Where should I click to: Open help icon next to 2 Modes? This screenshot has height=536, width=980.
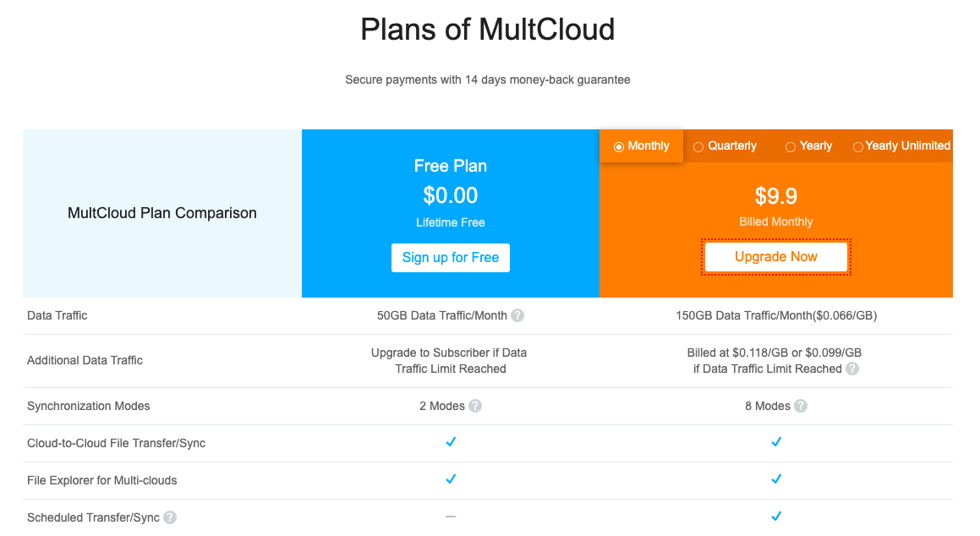pyautogui.click(x=475, y=406)
